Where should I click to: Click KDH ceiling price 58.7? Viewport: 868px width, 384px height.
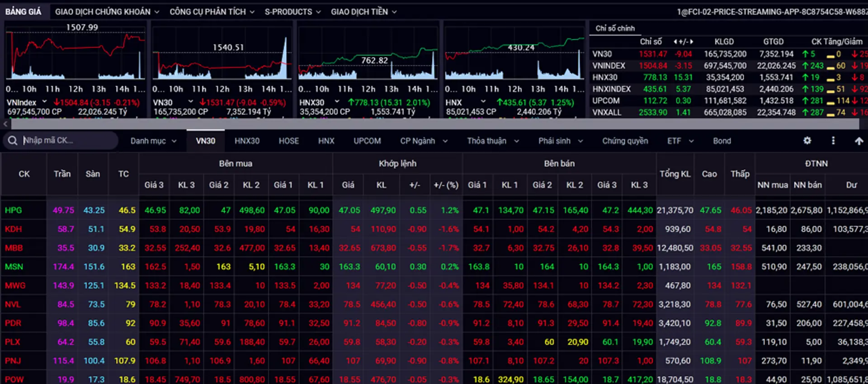[x=66, y=229]
